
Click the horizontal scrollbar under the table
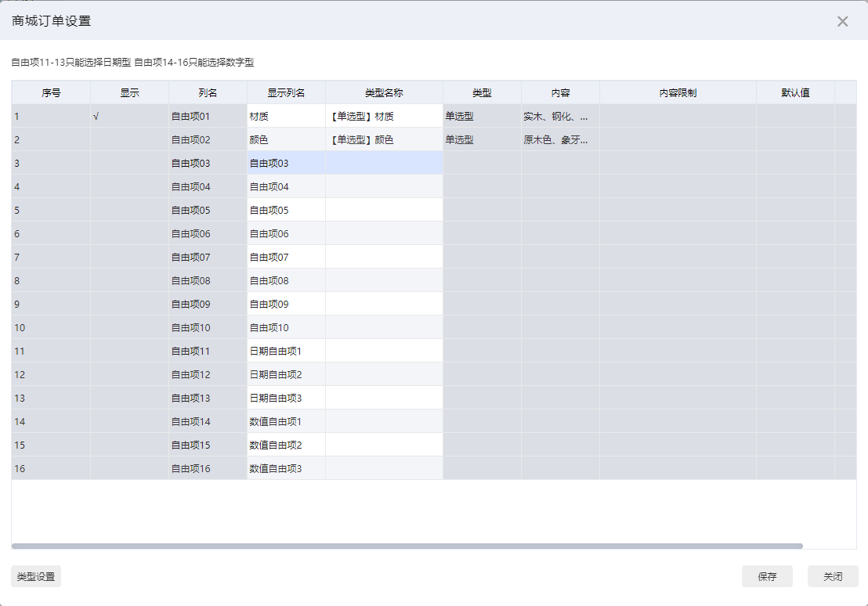407,546
